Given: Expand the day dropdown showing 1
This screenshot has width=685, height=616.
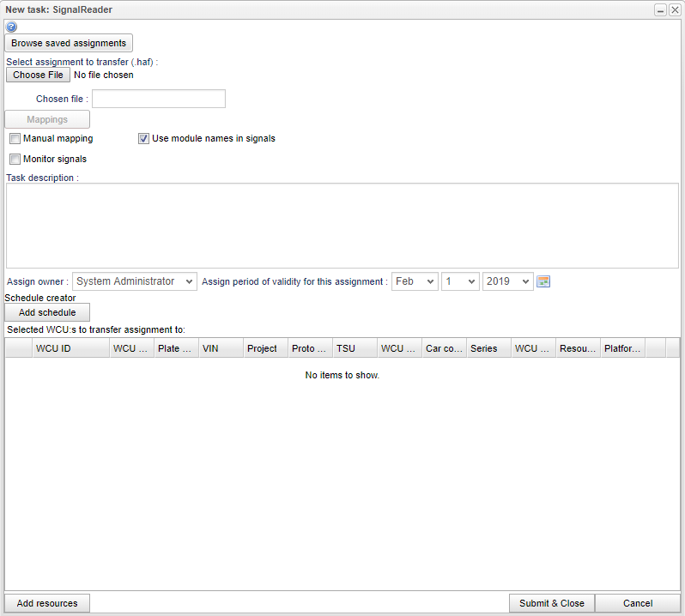Looking at the screenshot, I should (460, 281).
